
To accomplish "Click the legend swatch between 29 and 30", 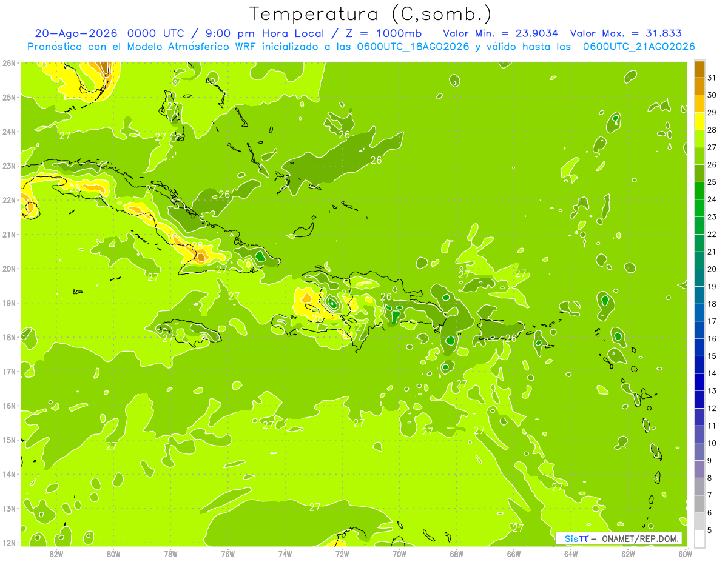I will tap(699, 104).
